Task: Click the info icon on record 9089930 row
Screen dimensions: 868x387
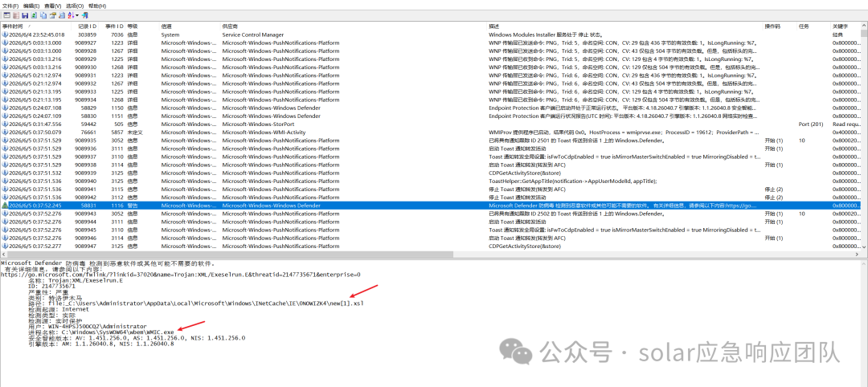Action: [5, 67]
